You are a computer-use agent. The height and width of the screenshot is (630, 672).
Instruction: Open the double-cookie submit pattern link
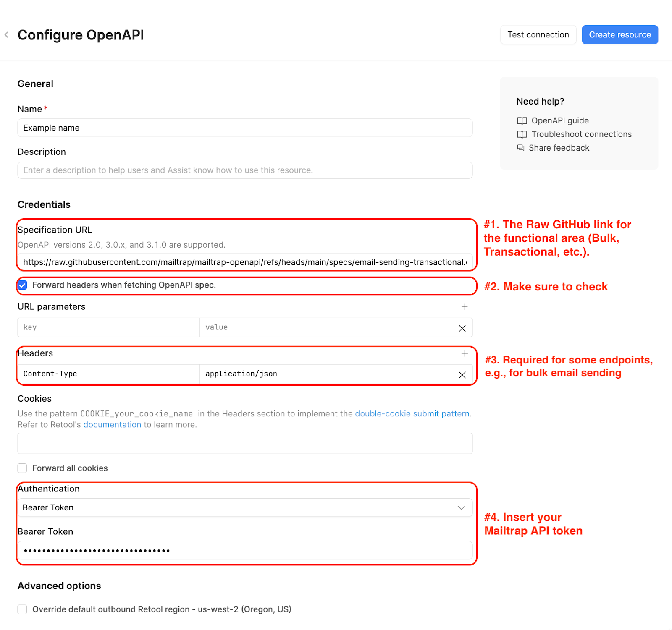pos(412,413)
